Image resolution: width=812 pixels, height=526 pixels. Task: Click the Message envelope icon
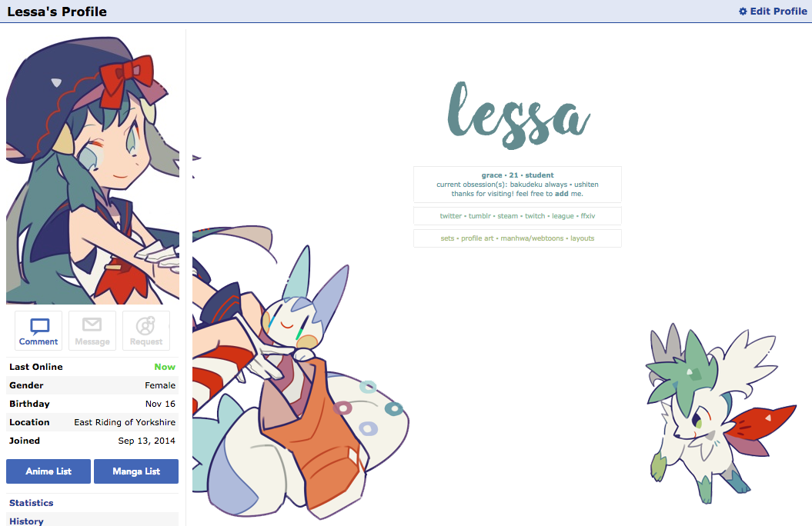tap(92, 325)
